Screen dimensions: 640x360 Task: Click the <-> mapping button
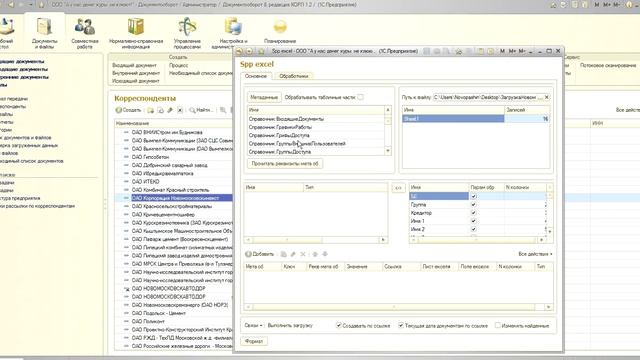[398, 188]
